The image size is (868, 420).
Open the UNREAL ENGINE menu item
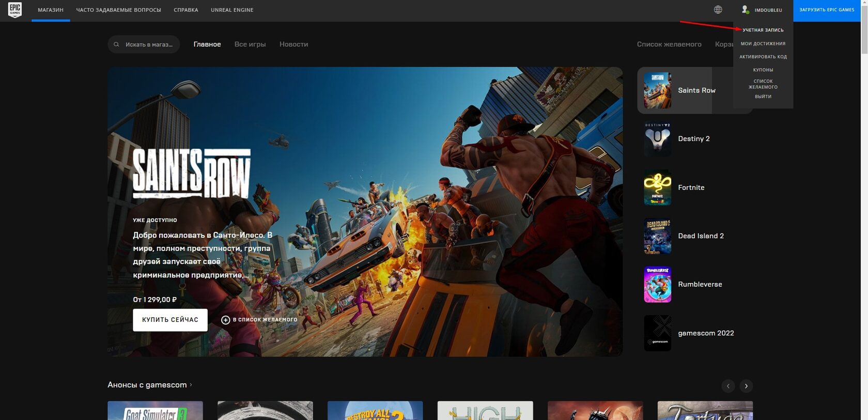pyautogui.click(x=232, y=10)
